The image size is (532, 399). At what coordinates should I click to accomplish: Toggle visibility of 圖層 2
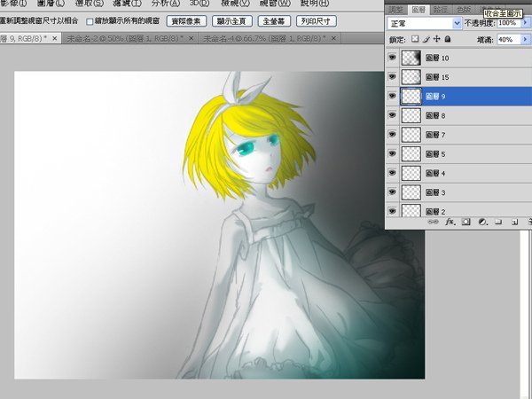click(392, 211)
